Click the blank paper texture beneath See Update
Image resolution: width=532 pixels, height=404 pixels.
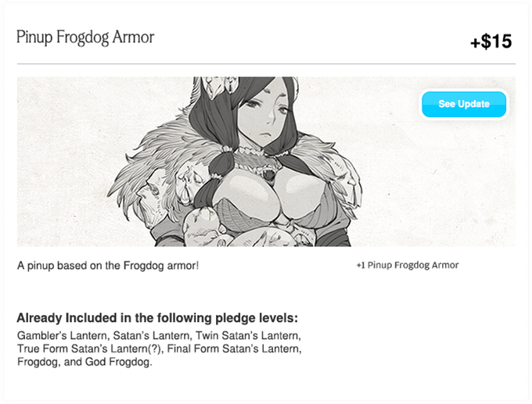(464, 183)
